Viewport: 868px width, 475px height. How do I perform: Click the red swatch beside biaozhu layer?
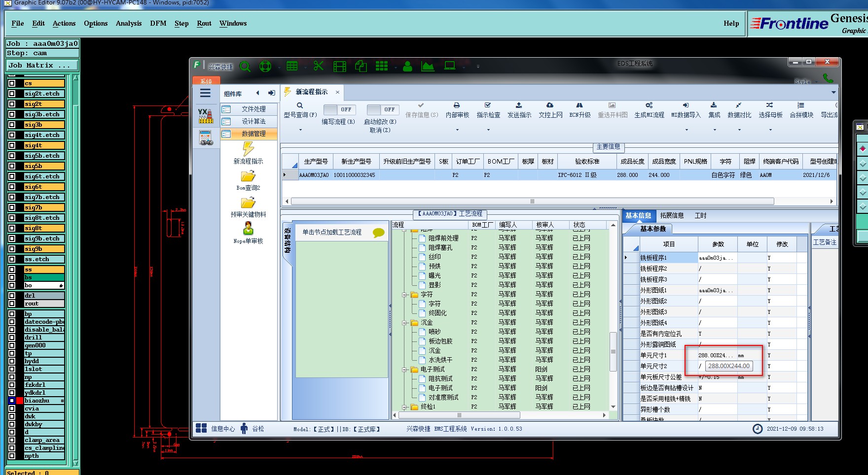click(20, 401)
